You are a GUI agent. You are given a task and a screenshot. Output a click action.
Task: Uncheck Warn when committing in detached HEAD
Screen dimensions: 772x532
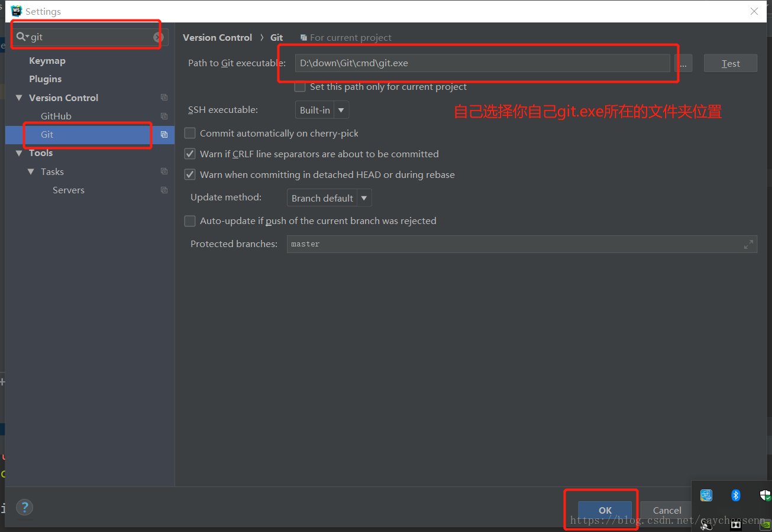coord(190,174)
